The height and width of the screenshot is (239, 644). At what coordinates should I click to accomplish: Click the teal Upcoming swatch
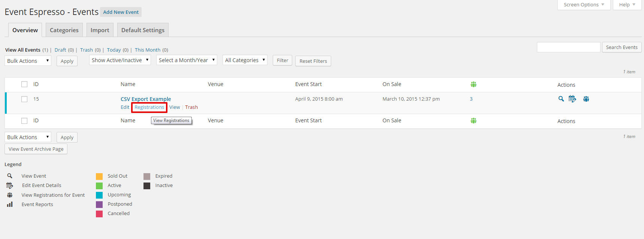point(99,195)
